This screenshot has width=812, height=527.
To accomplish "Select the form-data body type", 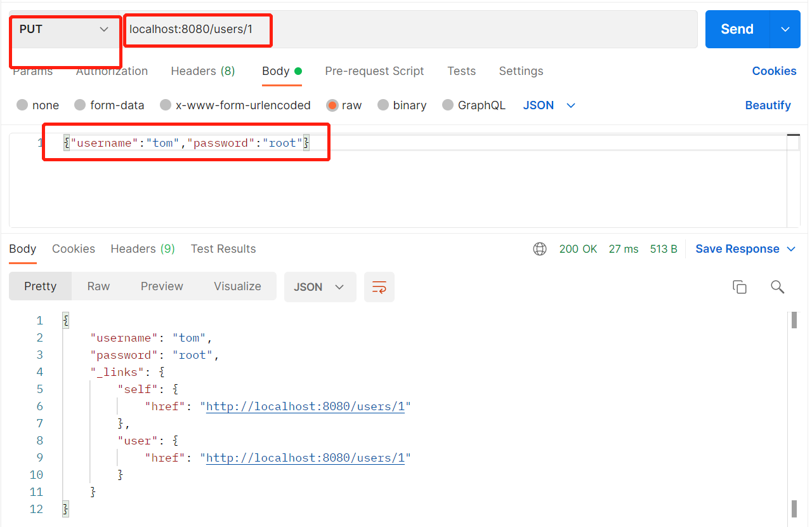I will [x=109, y=105].
